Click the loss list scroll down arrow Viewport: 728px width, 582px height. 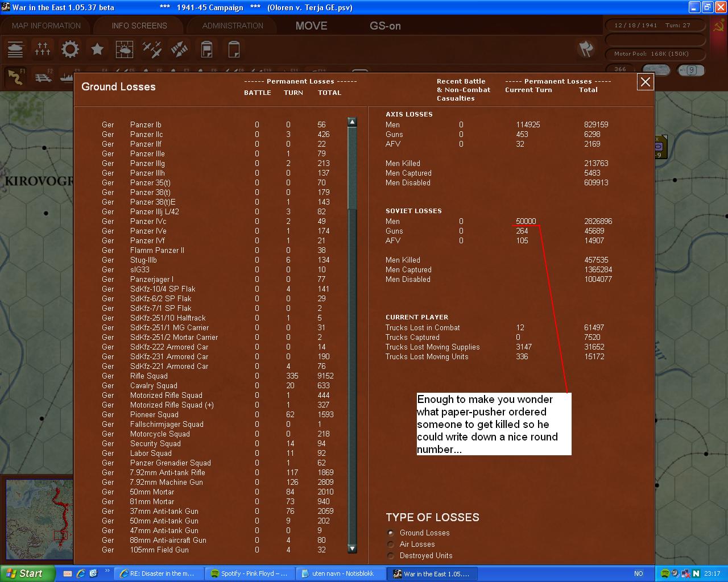tap(352, 548)
